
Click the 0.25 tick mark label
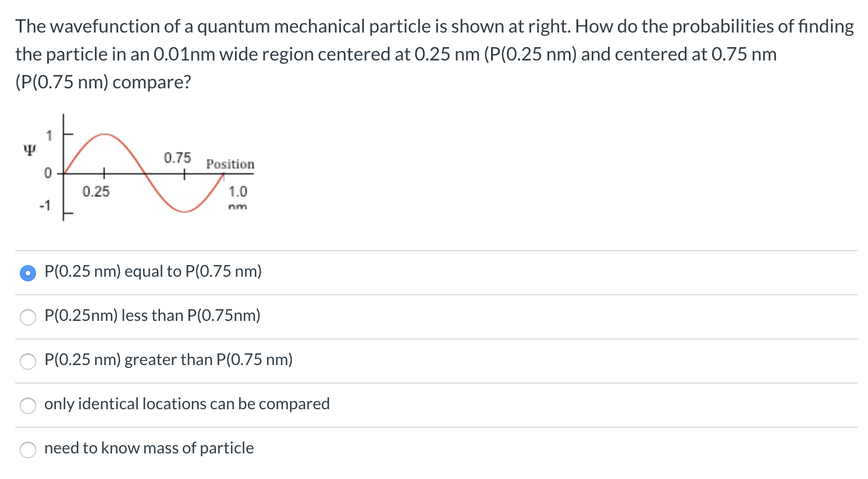click(x=96, y=191)
